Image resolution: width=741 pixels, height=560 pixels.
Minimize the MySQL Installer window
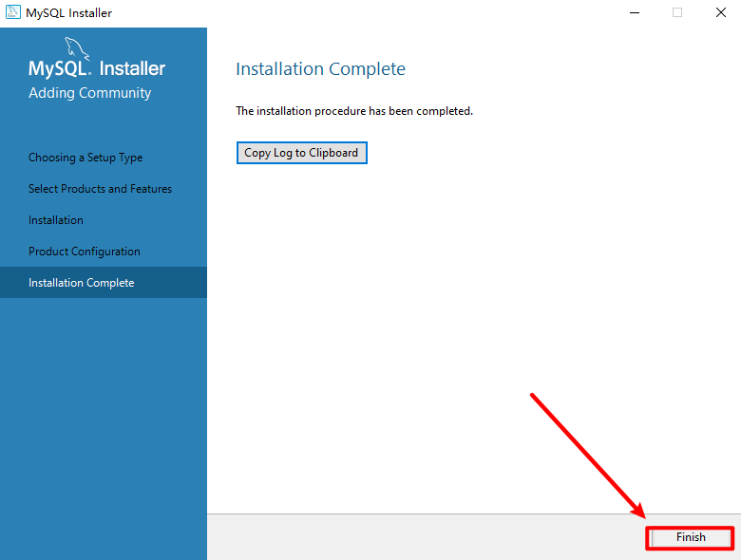pos(633,13)
